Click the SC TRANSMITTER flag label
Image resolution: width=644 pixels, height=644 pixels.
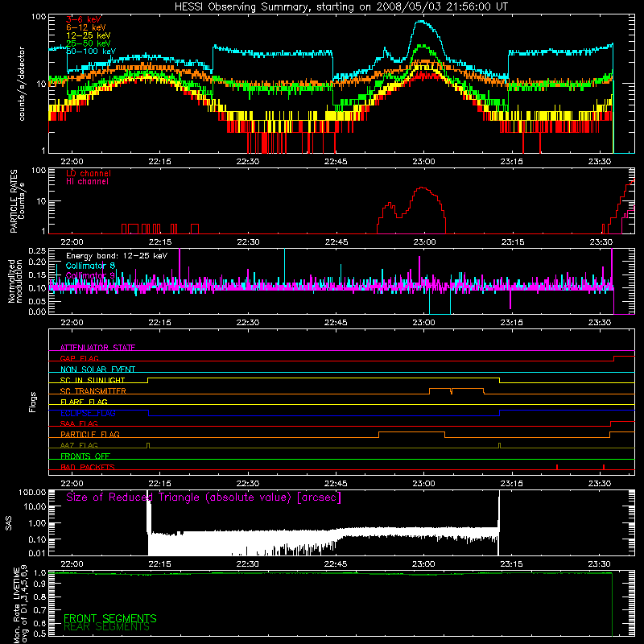93,391
